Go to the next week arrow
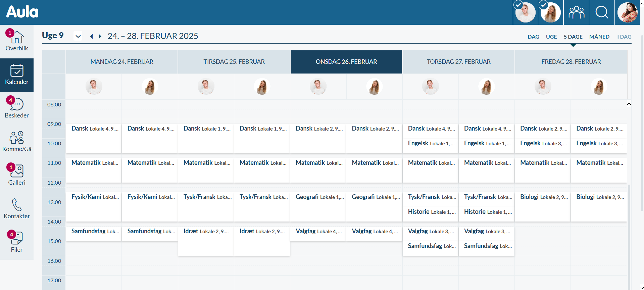This screenshot has width=644, height=290. 100,36
